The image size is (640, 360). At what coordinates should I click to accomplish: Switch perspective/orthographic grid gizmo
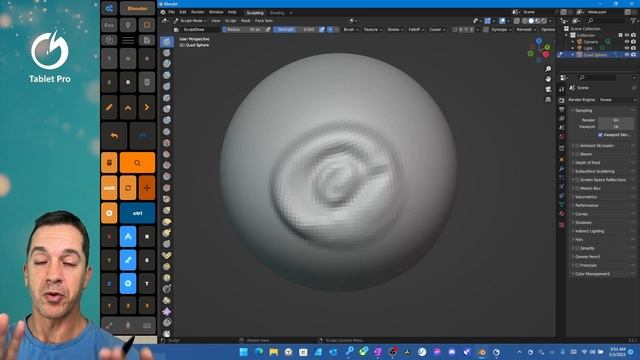pos(548,99)
